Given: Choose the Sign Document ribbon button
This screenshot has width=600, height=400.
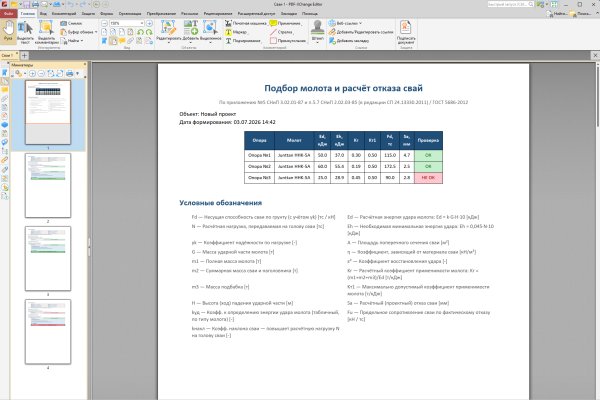Looking at the screenshot, I should [406, 32].
